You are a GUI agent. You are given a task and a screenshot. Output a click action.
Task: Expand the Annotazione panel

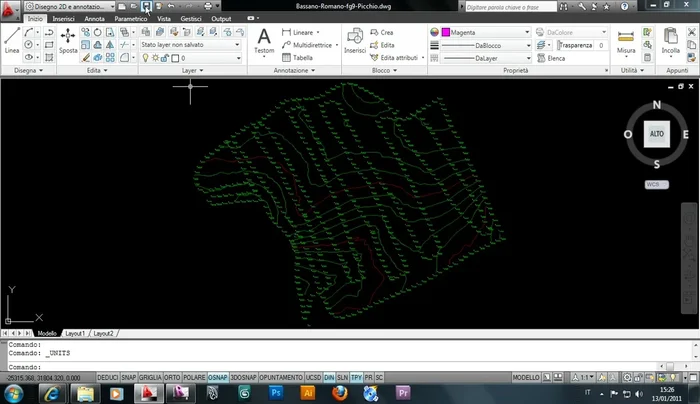click(x=294, y=70)
